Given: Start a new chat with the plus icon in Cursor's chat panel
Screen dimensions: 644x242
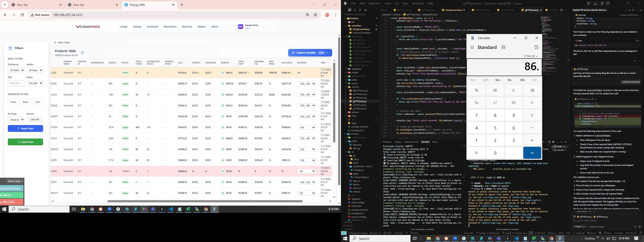Looking at the screenshot, I should [626, 10].
